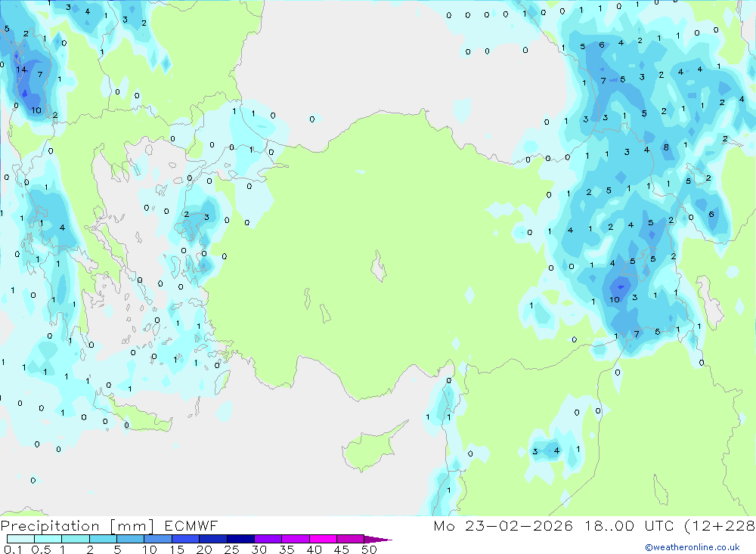Choose the 25–30 mm purple legend swatch

(x=240, y=539)
